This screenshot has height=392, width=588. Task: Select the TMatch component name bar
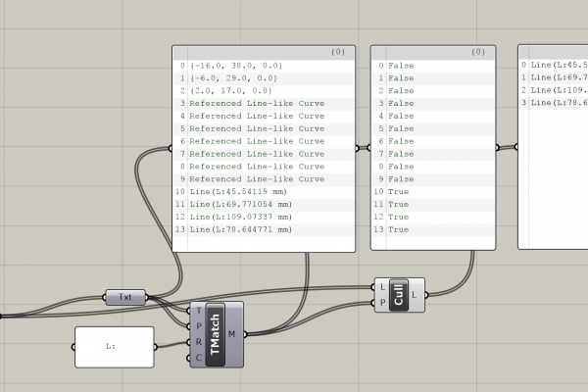click(x=216, y=334)
